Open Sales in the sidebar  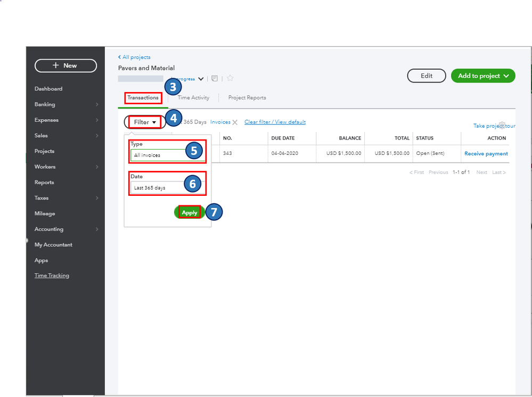pyautogui.click(x=41, y=136)
